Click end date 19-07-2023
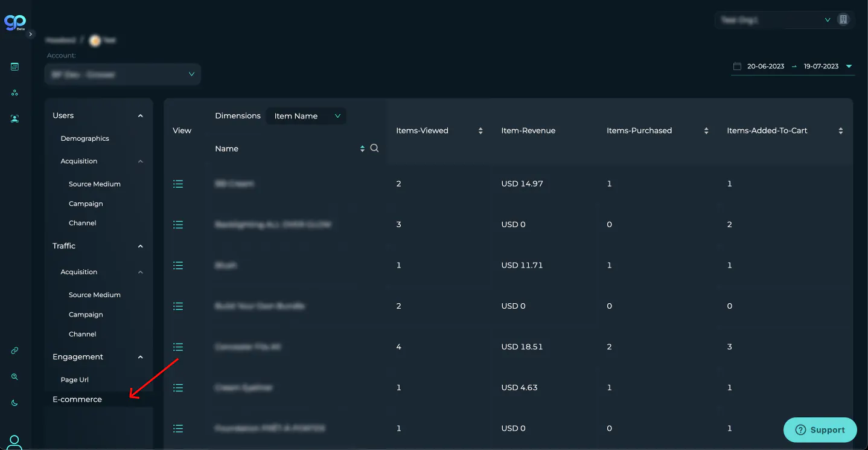868x450 pixels. pyautogui.click(x=821, y=66)
